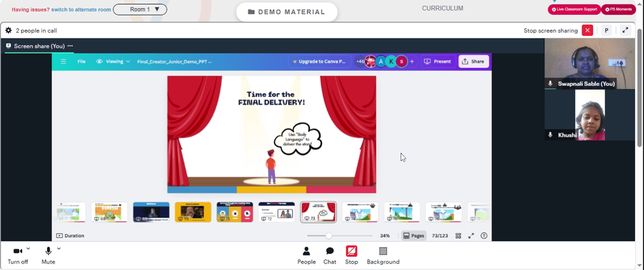Open Canva hamburger menu
Image resolution: width=644 pixels, height=270 pixels.
[x=63, y=62]
